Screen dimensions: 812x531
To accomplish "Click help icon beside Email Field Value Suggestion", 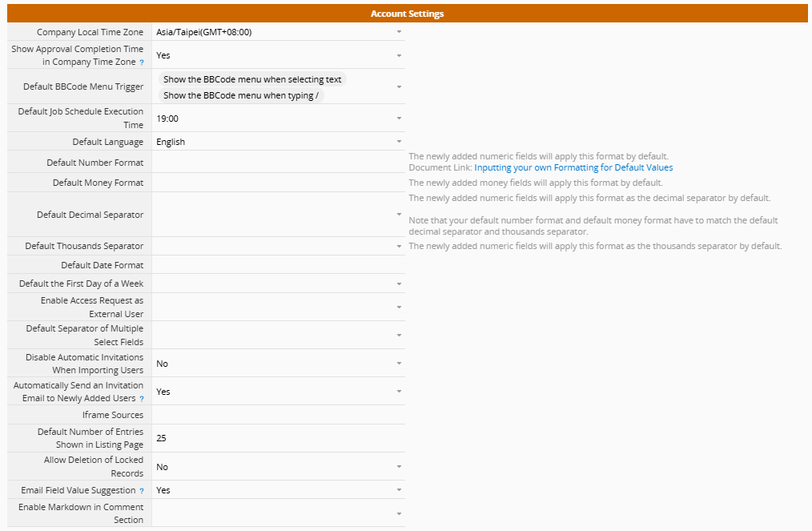I will [142, 491].
